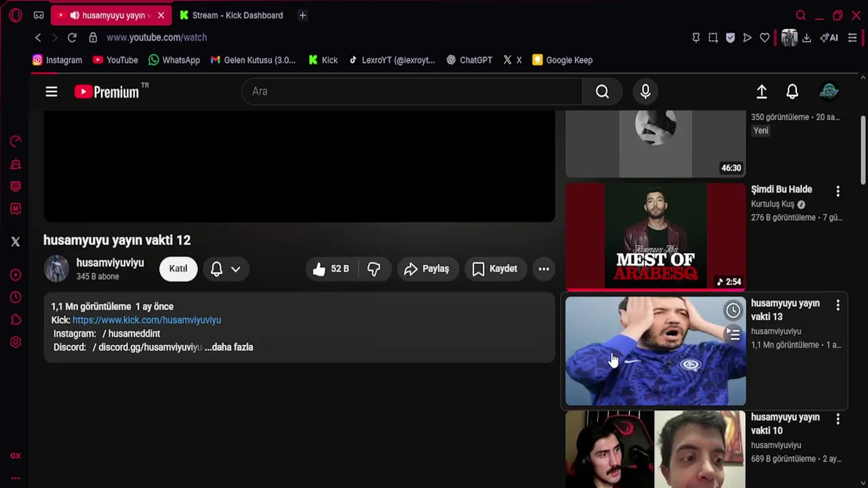Screen dimensions: 868x488
Task: Add yayın vakti 13 to the queue
Action: pos(733,334)
